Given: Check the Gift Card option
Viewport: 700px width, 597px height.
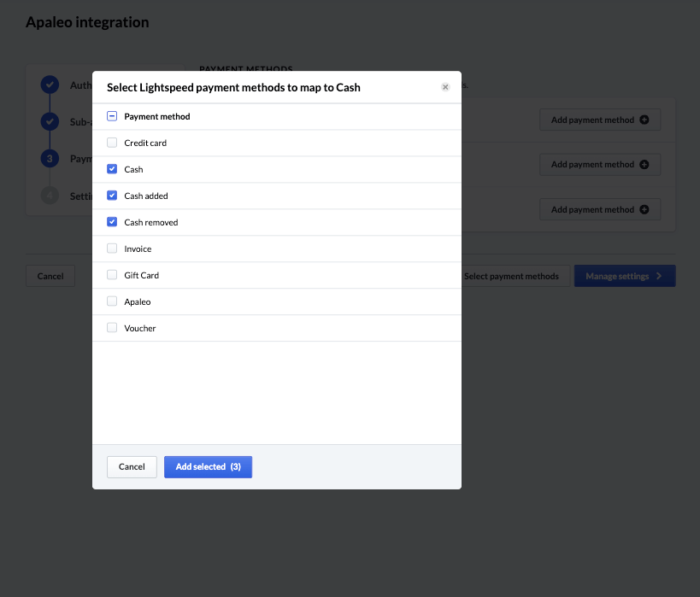Looking at the screenshot, I should (x=112, y=274).
